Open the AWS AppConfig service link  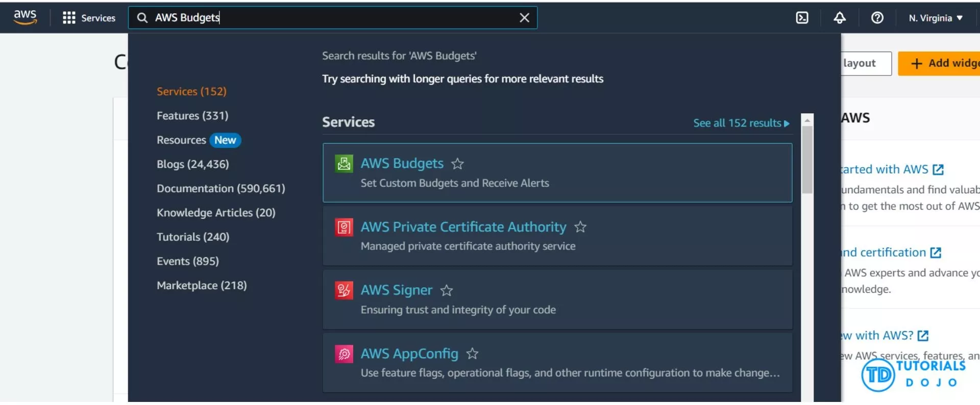tap(409, 353)
